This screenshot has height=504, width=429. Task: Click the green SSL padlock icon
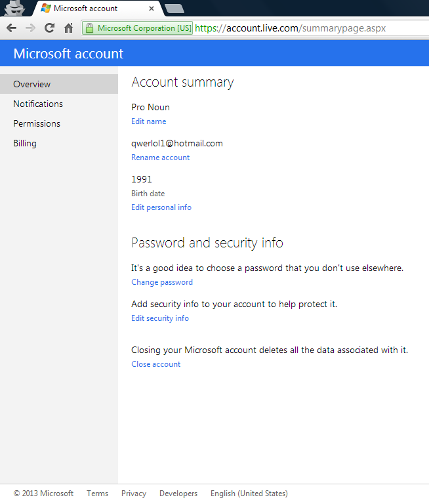point(90,28)
